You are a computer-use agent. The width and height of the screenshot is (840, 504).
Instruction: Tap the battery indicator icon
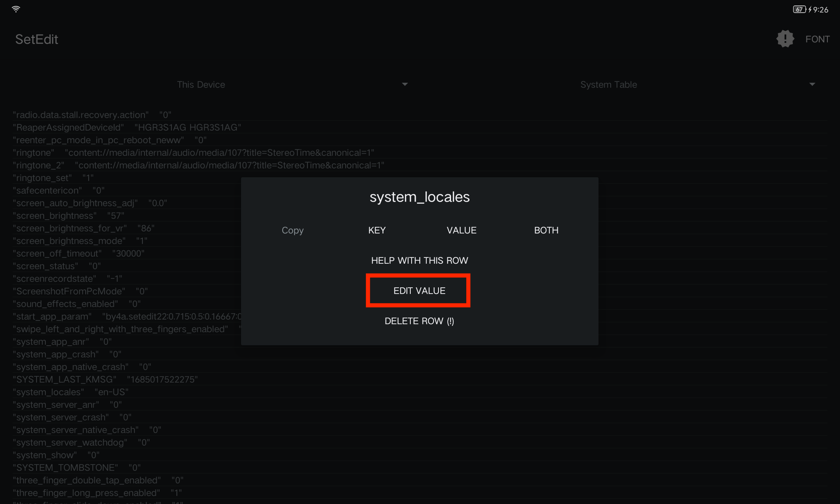(799, 9)
